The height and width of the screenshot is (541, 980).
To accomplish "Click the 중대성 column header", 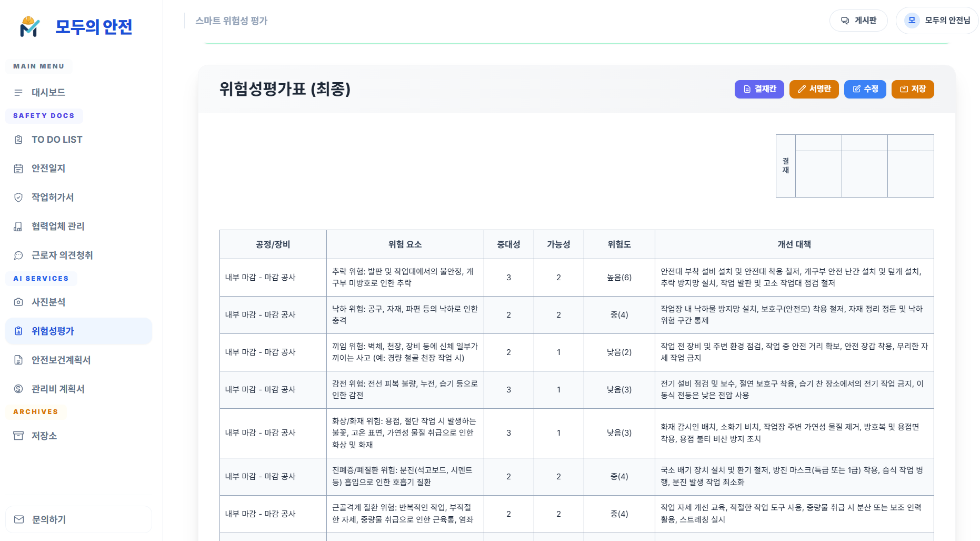I will click(x=509, y=244).
